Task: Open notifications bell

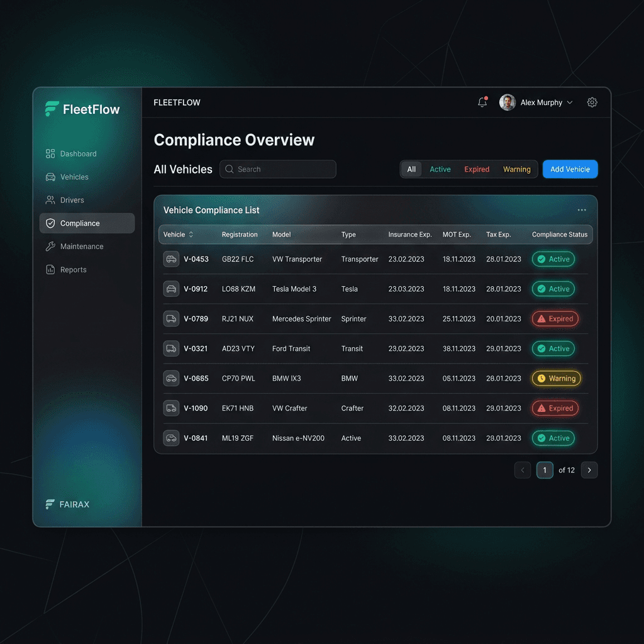Action: [482, 102]
